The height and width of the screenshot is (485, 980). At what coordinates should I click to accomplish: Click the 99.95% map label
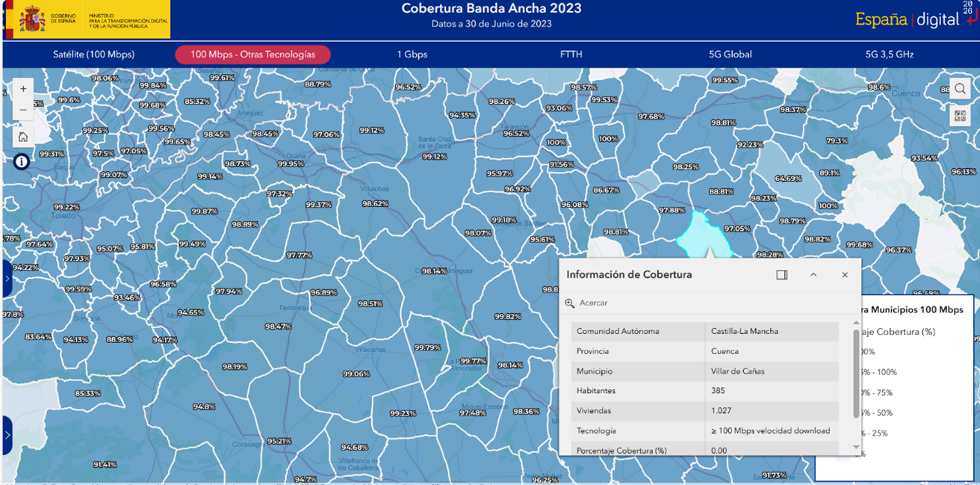pos(291,164)
